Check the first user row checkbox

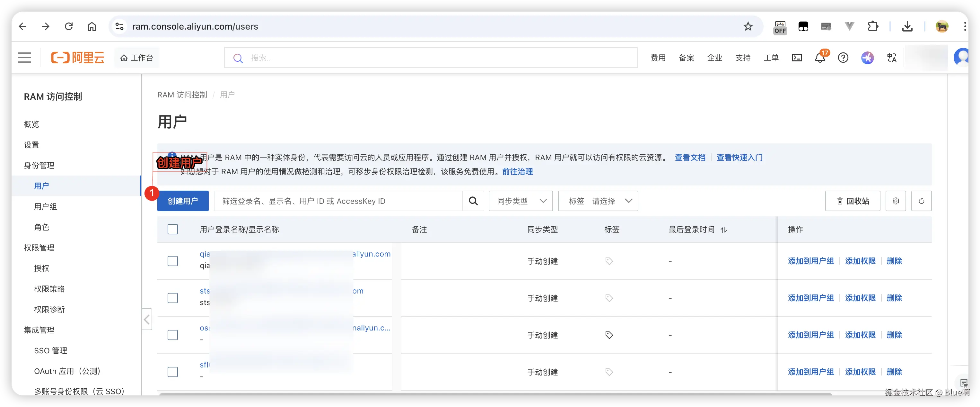click(173, 261)
